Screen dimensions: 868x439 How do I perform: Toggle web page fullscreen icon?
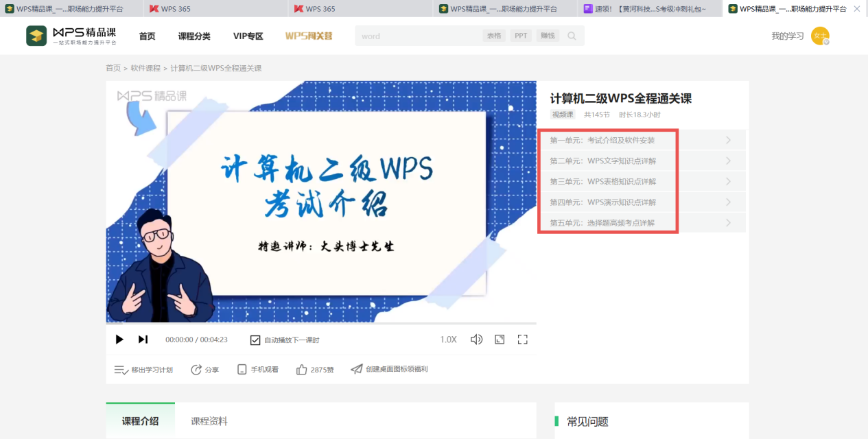500,340
